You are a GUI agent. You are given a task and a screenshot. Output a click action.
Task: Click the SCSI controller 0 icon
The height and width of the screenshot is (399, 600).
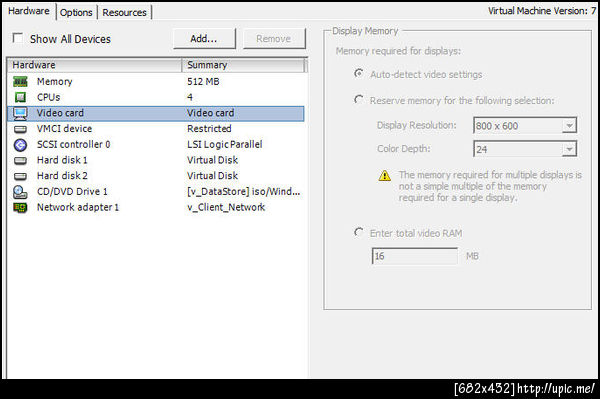[x=20, y=145]
